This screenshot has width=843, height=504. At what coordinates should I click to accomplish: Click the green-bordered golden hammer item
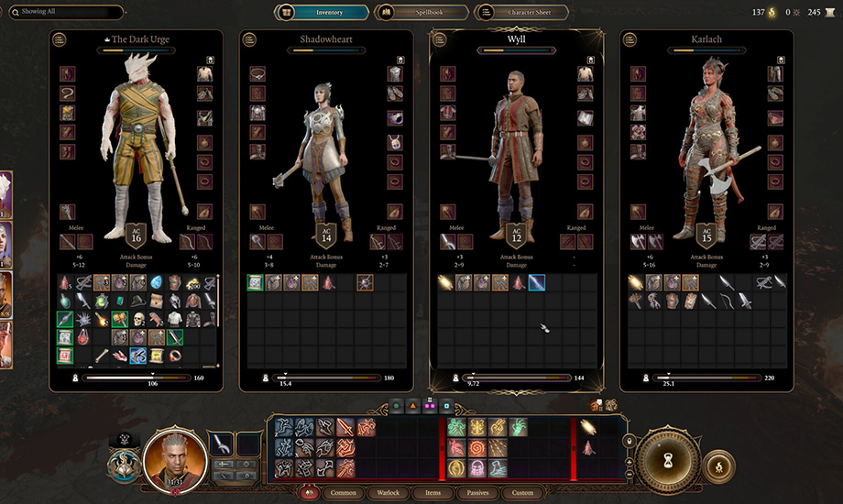click(119, 320)
